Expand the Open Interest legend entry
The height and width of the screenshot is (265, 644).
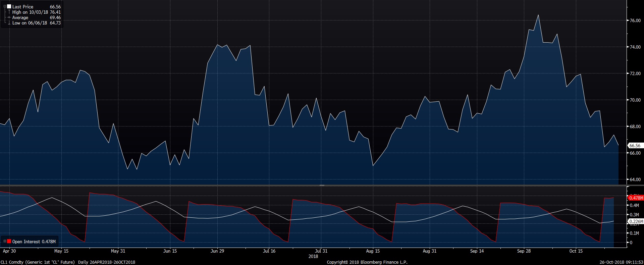[x=5, y=242]
